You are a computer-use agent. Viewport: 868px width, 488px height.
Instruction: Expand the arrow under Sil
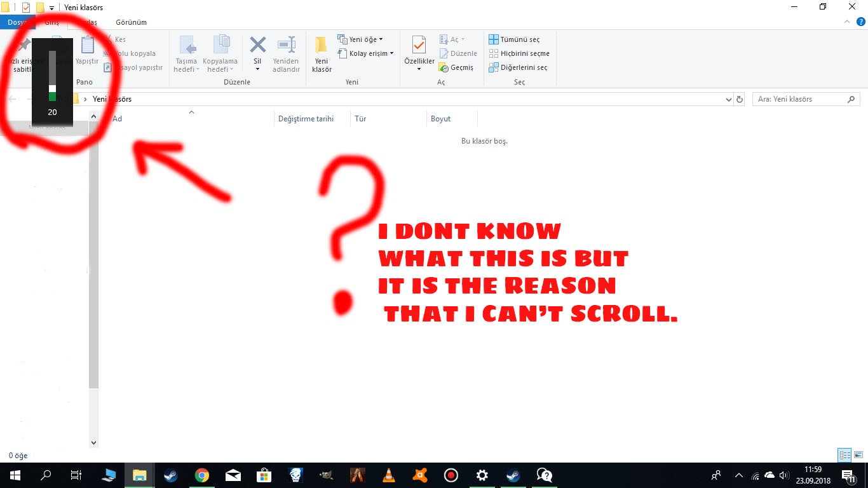257,69
